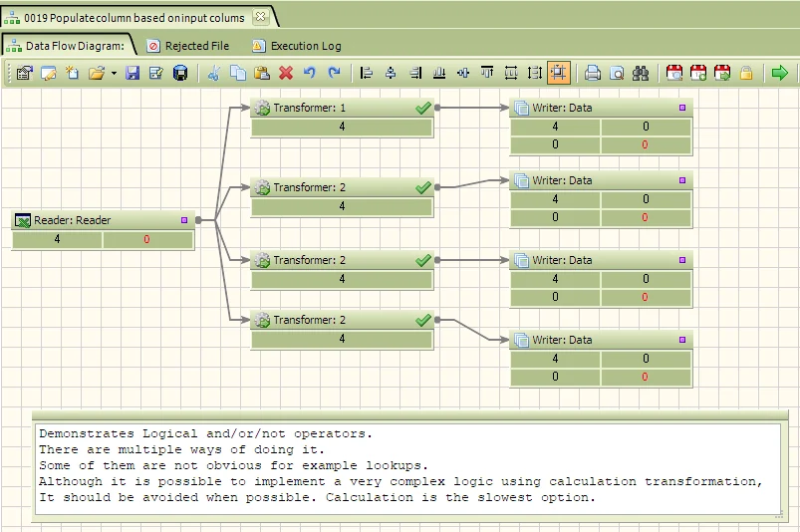
Task: Expand the open folder dropdown arrow
Action: coord(114,74)
